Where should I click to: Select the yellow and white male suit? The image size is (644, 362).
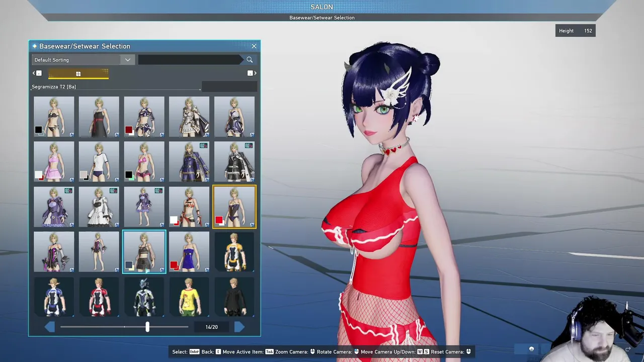click(234, 251)
